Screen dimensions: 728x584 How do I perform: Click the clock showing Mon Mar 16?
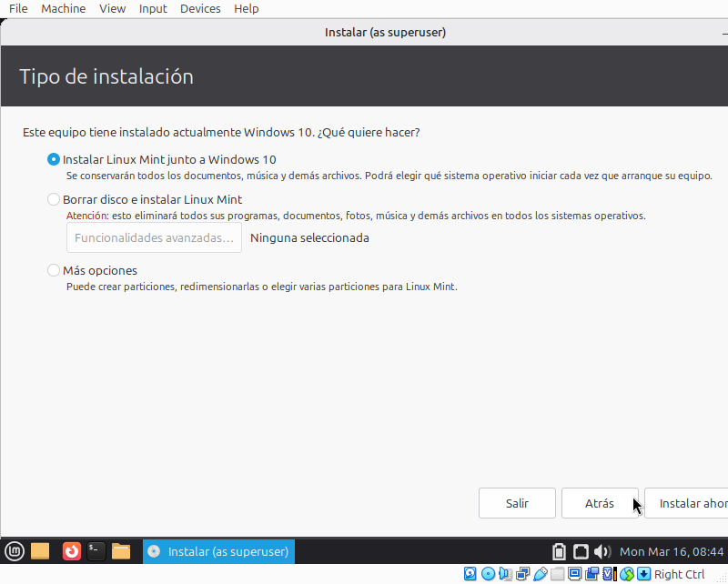[671, 552]
